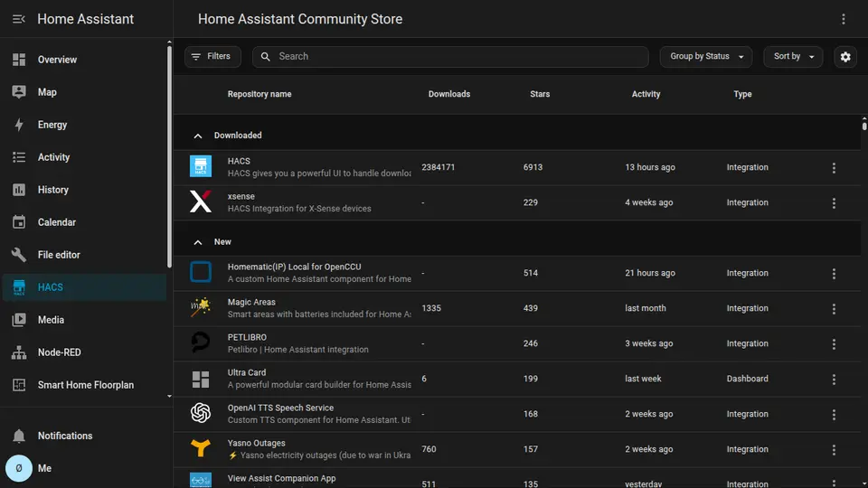This screenshot has width=868, height=488.
Task: Open the Yasno Outages row options menu
Action: (834, 450)
